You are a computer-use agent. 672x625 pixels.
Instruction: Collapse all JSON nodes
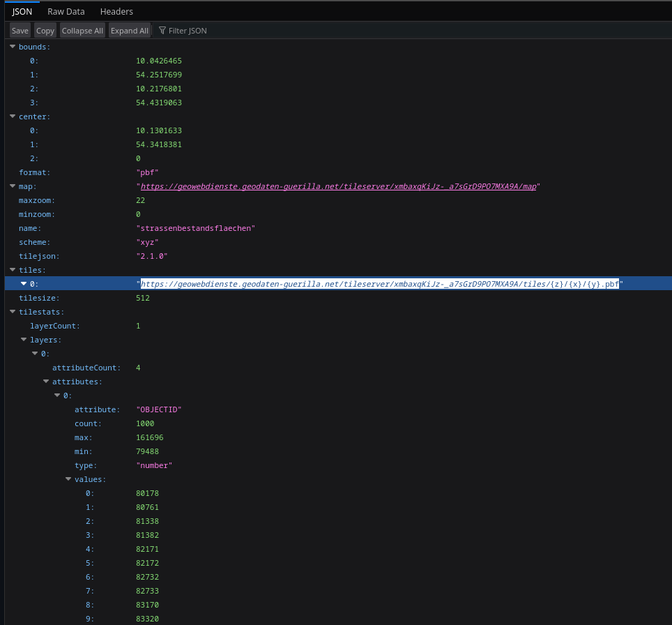tap(82, 30)
